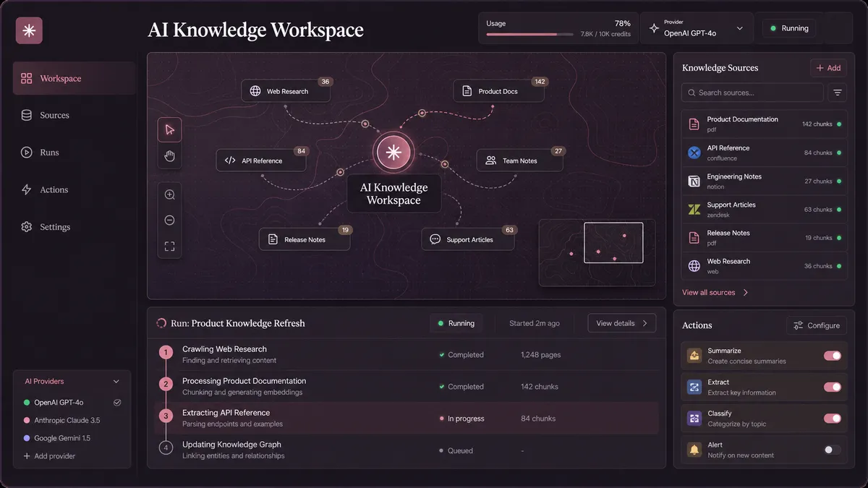868x488 pixels.
Task: Click '1,248 pages' value
Action: (x=540, y=355)
